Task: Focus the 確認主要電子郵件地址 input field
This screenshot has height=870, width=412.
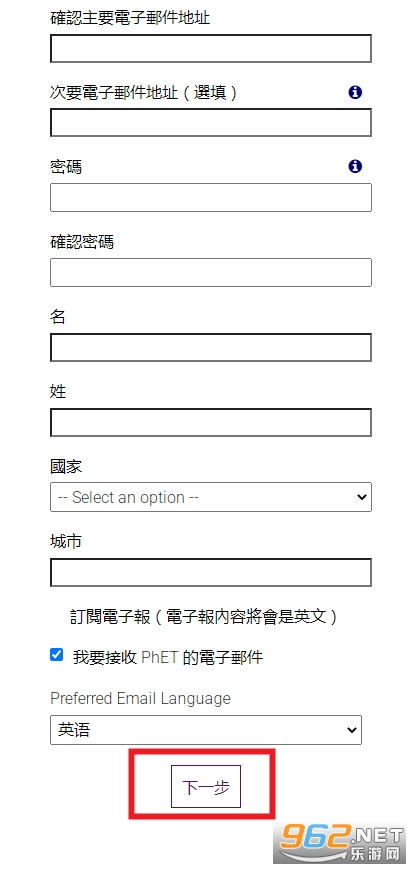Action: click(211, 48)
